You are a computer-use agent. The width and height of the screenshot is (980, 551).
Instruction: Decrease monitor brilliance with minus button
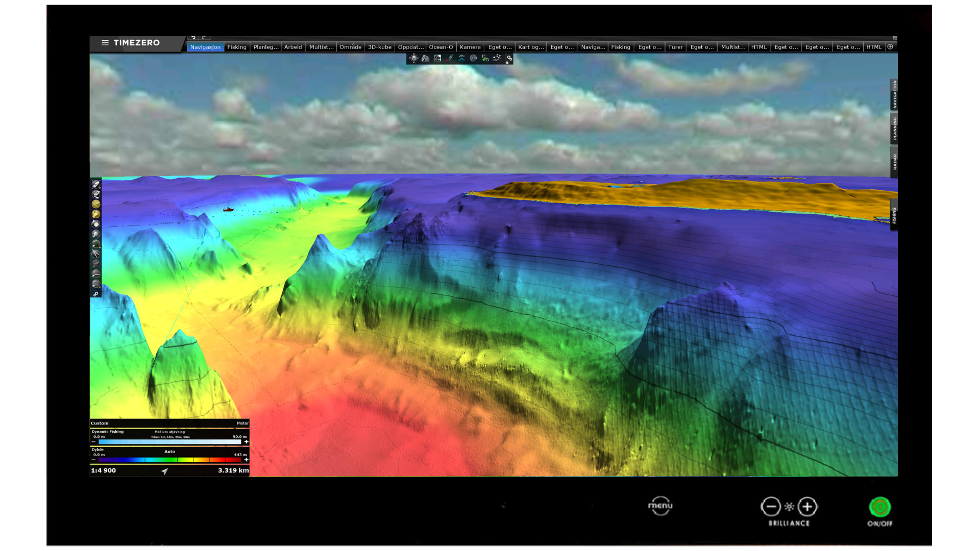coord(771,507)
